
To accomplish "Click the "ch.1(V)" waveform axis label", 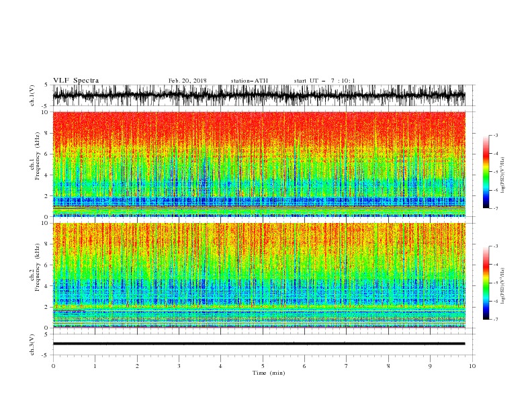I will coord(32,95).
